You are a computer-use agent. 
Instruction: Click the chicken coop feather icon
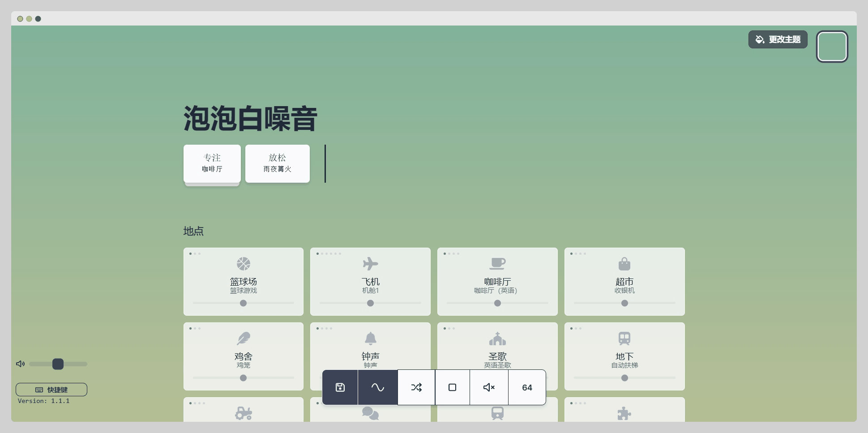(x=244, y=339)
